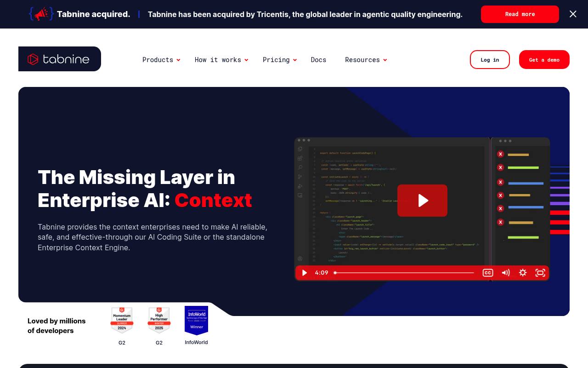Toggle closed captions on the video
This screenshot has width=588, height=368.
[488, 273]
